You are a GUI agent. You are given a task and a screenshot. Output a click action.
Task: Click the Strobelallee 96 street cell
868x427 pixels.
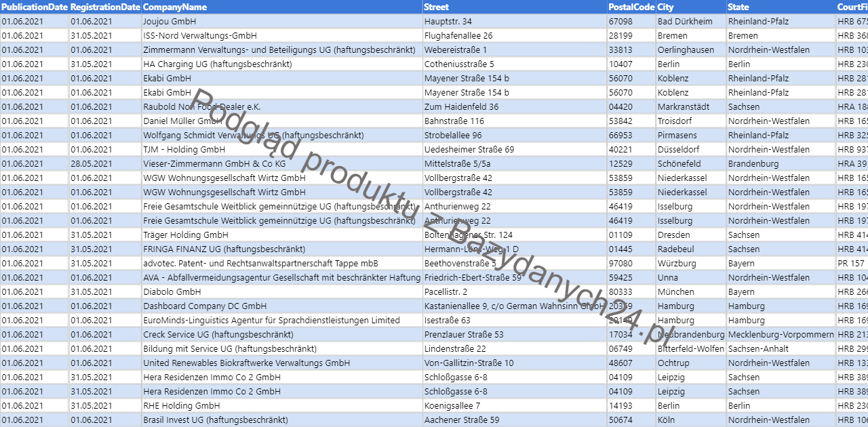[x=515, y=136]
